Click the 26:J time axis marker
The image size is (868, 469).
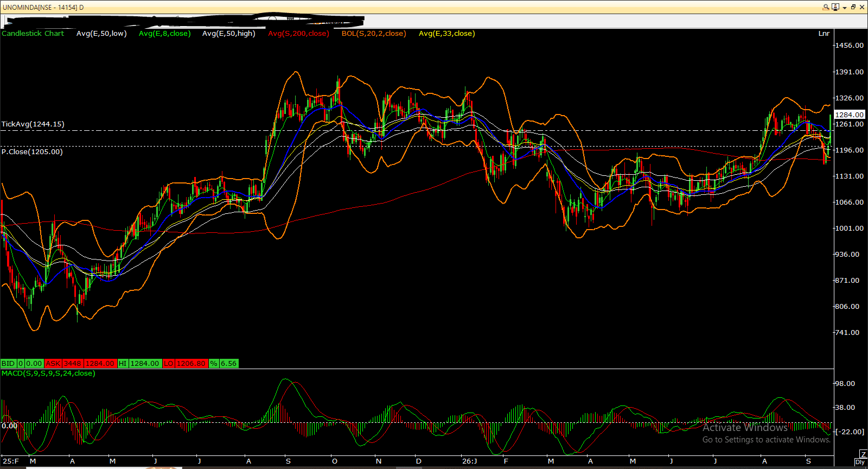click(470, 461)
